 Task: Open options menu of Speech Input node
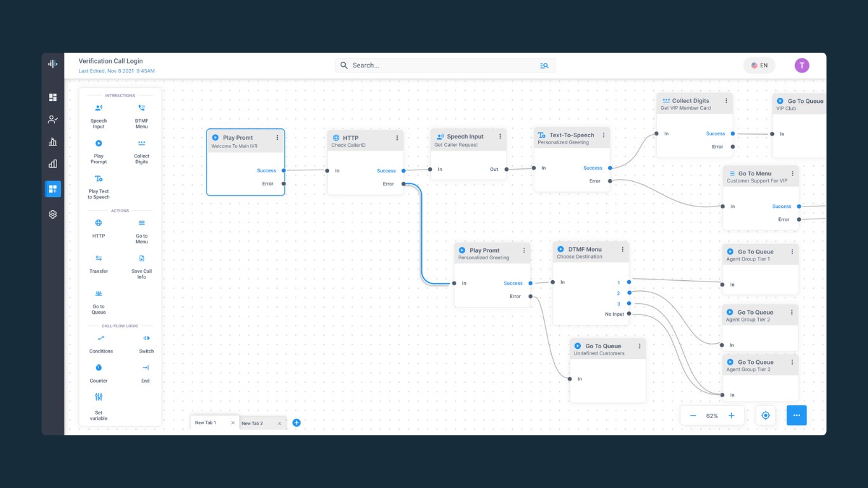(x=500, y=137)
